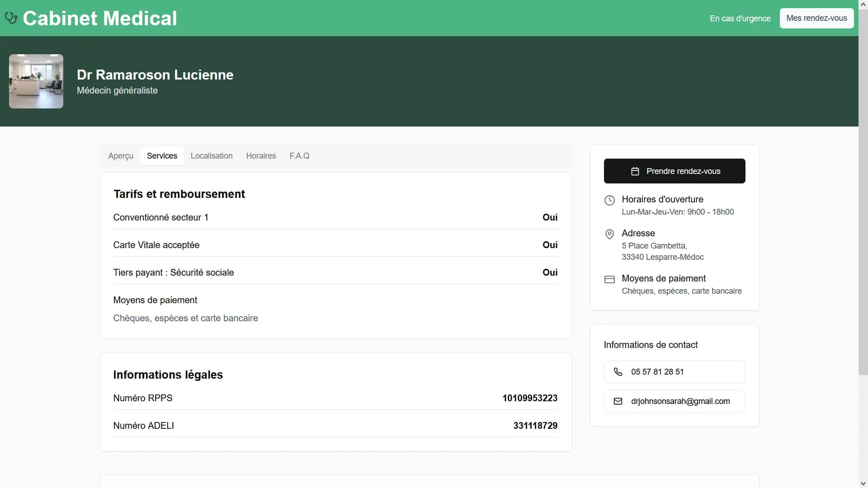This screenshot has width=868, height=488.
Task: Click the Dr Ramaroson Lucienne heading
Action: coord(155,75)
